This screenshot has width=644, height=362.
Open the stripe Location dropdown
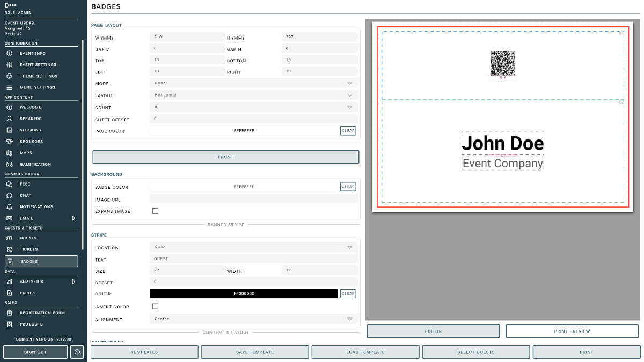click(x=253, y=247)
